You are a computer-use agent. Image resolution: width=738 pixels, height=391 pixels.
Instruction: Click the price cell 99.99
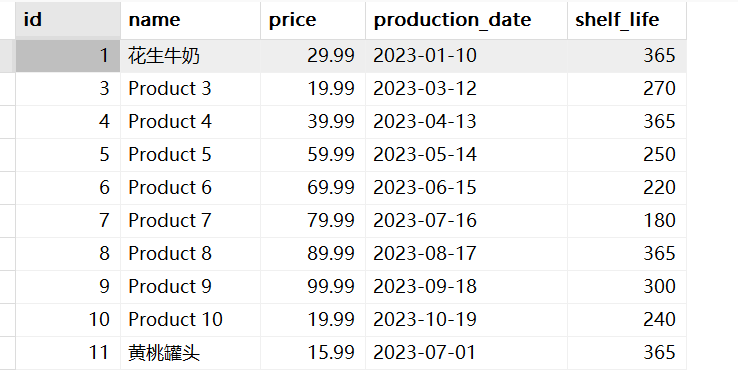point(313,287)
